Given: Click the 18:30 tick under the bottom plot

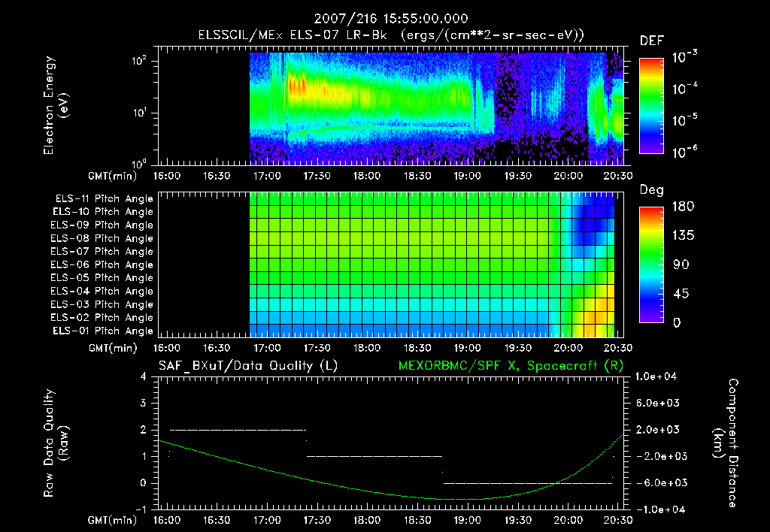Looking at the screenshot, I should (x=417, y=520).
